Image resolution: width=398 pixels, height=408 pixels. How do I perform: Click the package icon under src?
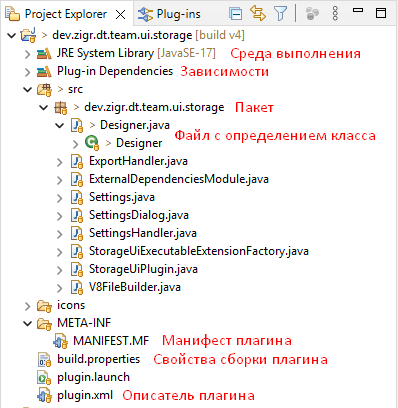pos(61,108)
